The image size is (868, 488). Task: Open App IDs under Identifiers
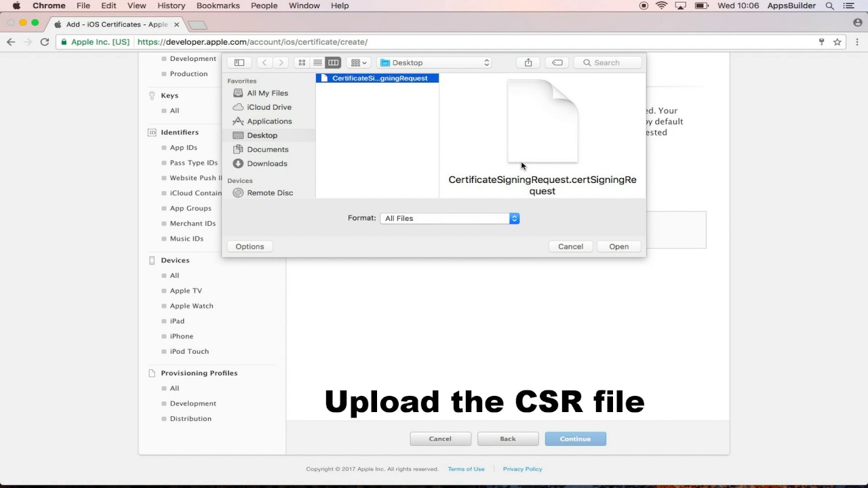(x=183, y=148)
